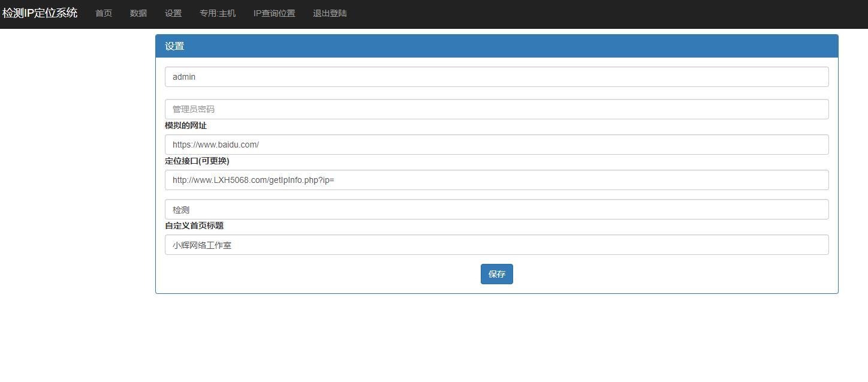Viewport: 868px width, 382px height.
Task: Focus the admin username field
Action: pyautogui.click(x=496, y=77)
